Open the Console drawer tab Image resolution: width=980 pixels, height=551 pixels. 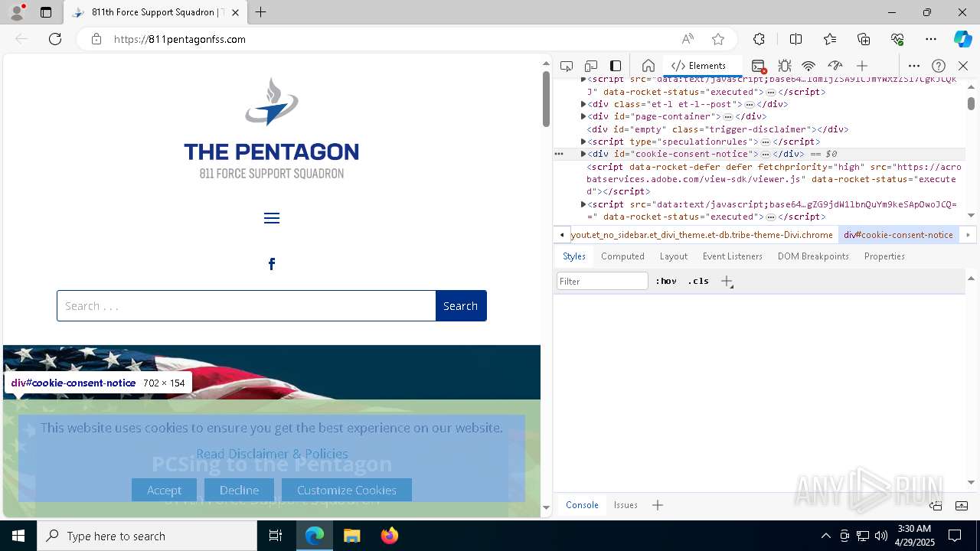click(x=582, y=505)
